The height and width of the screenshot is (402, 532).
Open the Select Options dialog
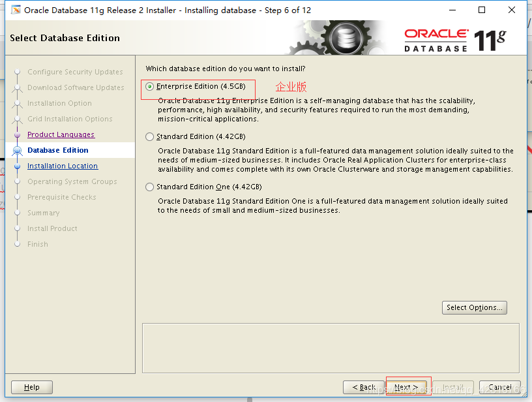(x=475, y=307)
